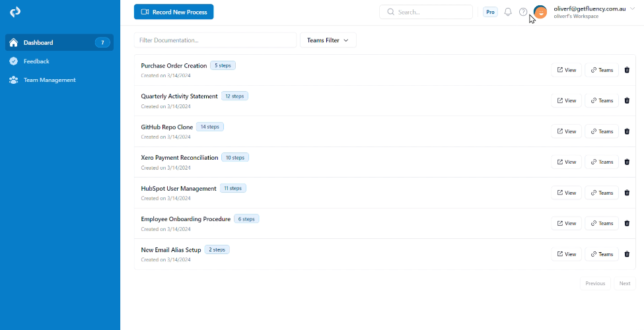Viewport: 644px width, 330px height.
Task: Click the 6 steps badge
Action: point(246,218)
